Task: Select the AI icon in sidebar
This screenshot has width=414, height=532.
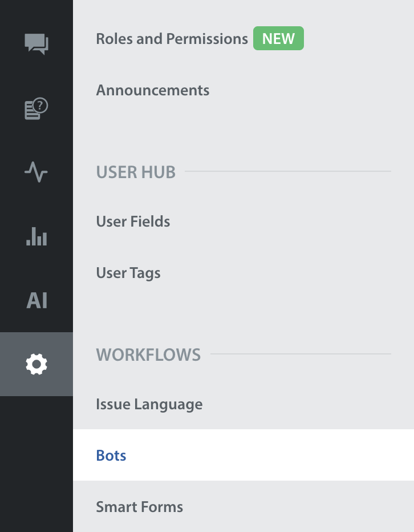Action: [x=36, y=300]
